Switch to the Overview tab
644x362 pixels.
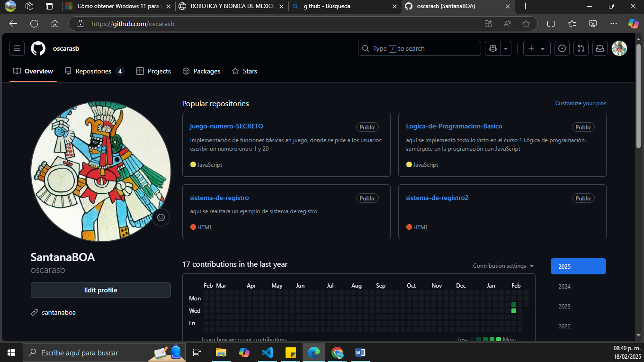(x=33, y=71)
